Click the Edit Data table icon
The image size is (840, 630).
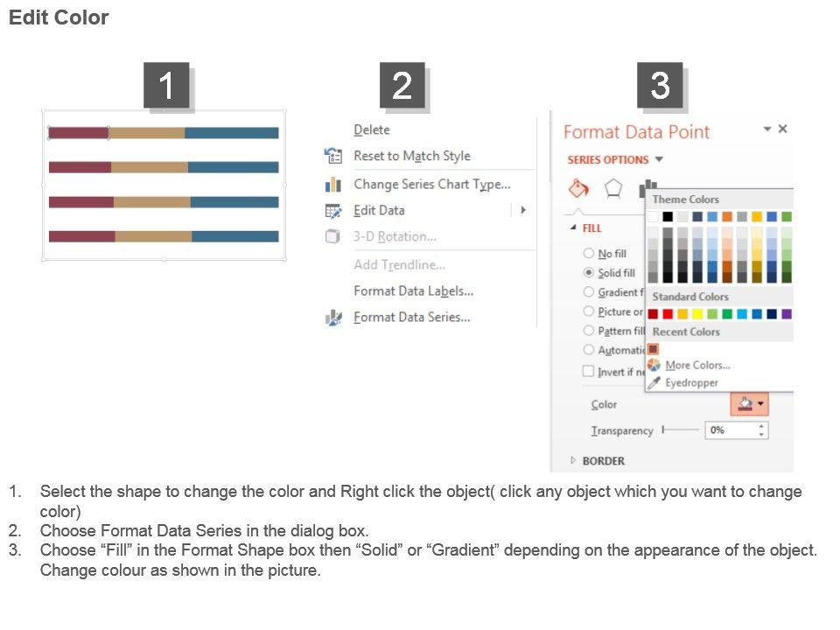pos(333,211)
